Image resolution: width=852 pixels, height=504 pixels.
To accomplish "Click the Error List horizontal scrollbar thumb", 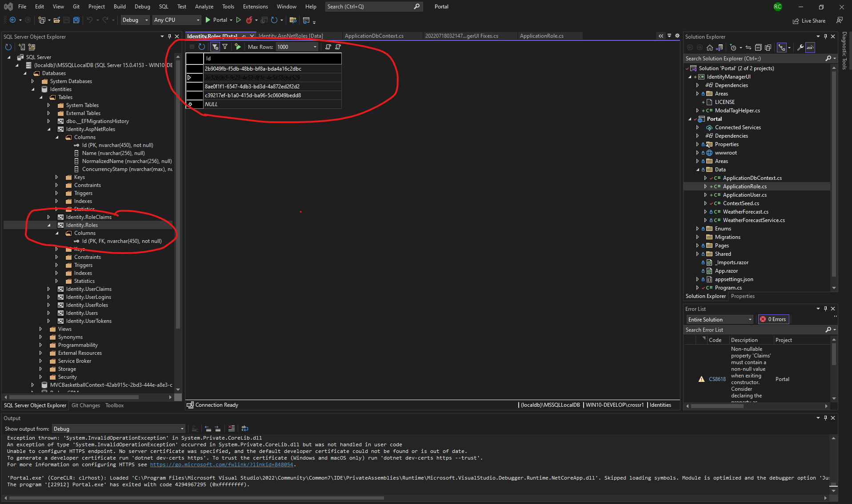I will (717, 406).
